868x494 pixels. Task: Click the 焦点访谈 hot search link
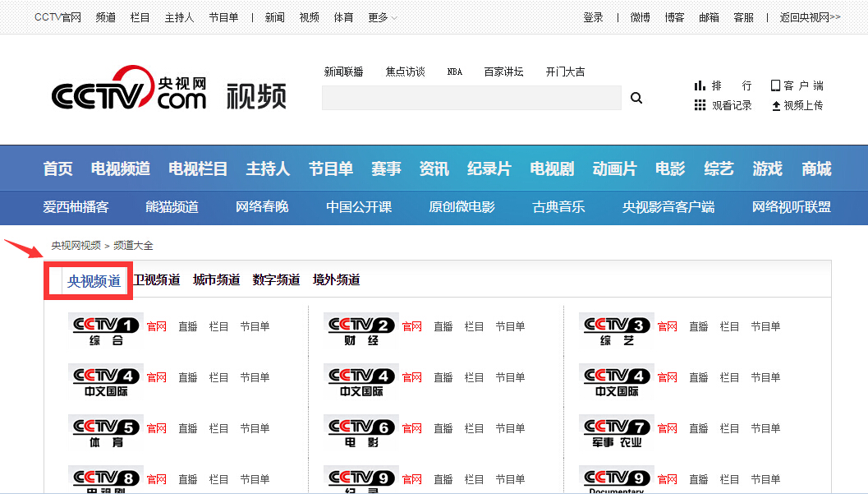point(405,72)
